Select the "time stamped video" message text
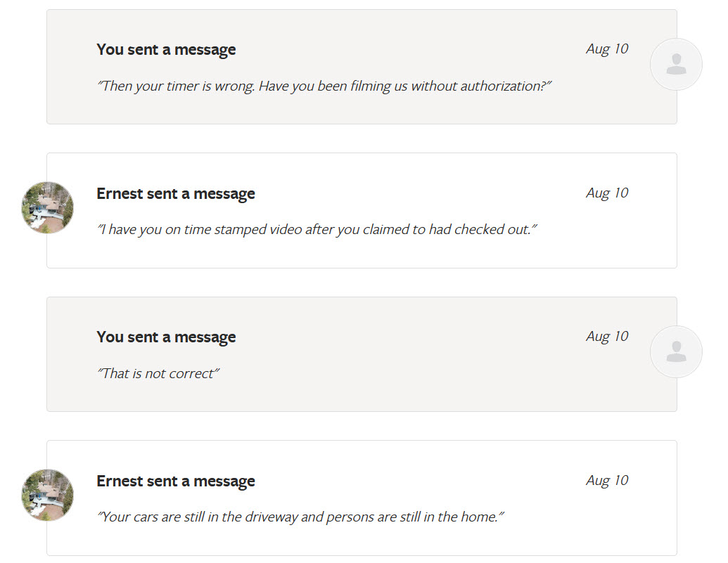This screenshot has height=563, width=728. click(x=317, y=230)
